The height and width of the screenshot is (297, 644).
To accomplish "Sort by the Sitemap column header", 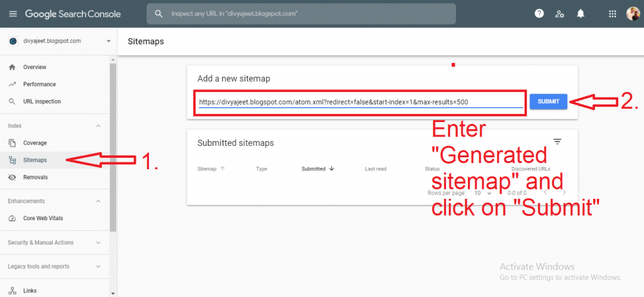I will (211, 169).
